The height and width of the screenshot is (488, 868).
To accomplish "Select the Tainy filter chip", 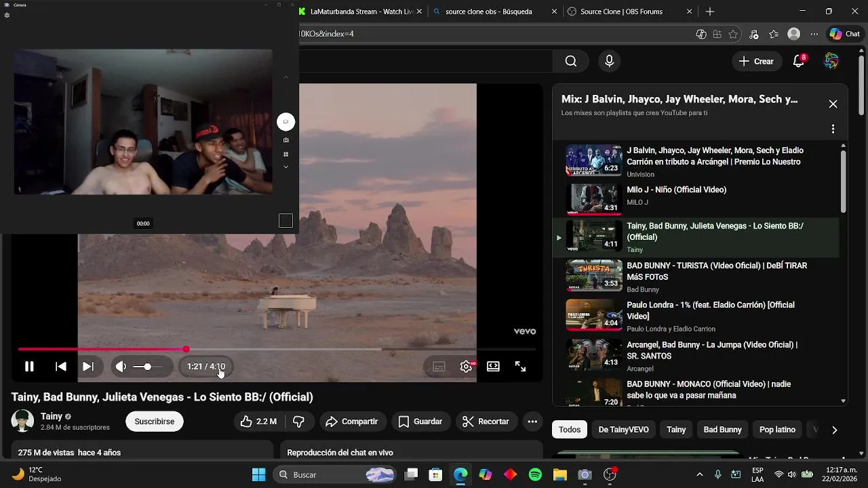I will [x=676, y=430].
